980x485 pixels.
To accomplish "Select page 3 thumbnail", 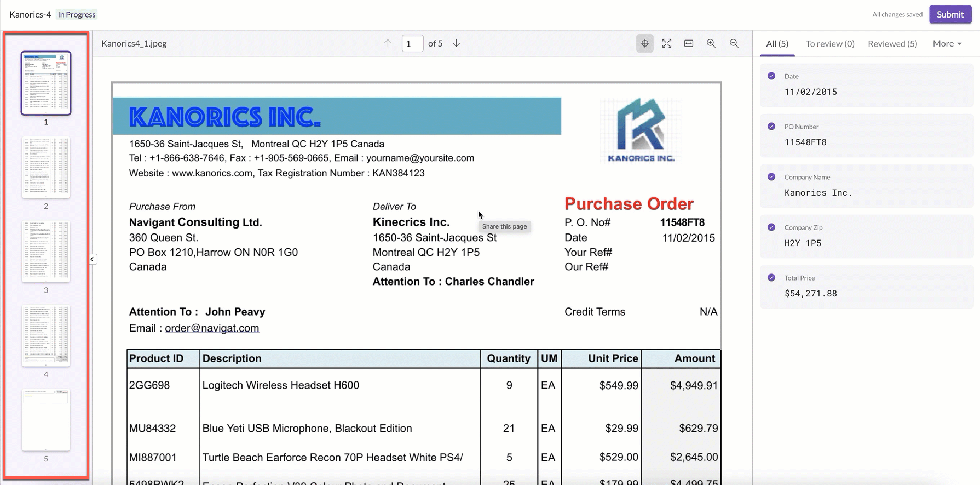I will coord(46,252).
